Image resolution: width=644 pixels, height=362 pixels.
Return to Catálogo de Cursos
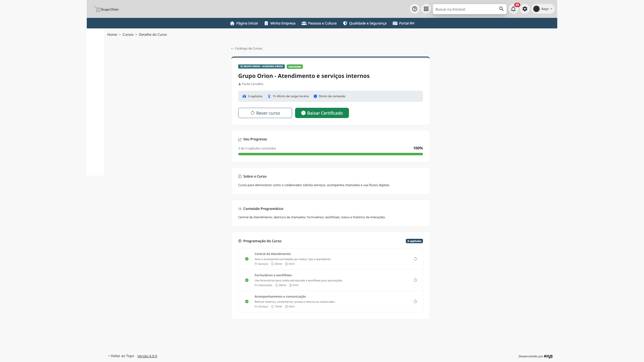tap(247, 48)
